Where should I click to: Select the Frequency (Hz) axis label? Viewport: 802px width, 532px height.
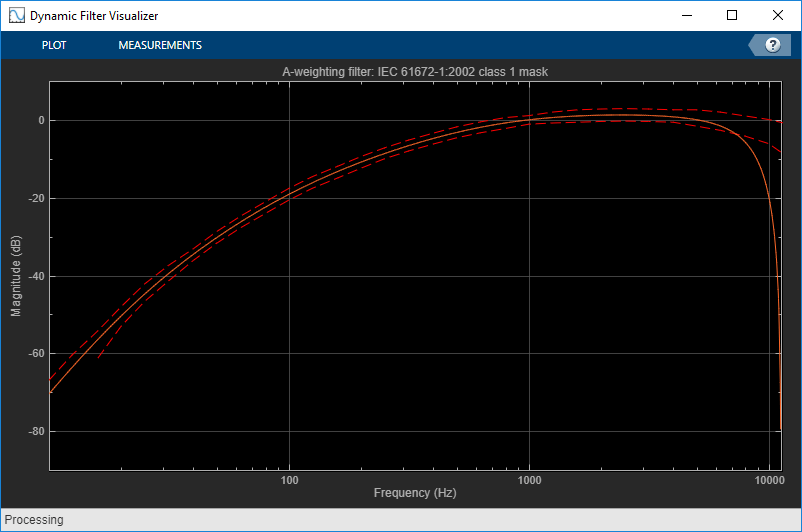click(415, 493)
